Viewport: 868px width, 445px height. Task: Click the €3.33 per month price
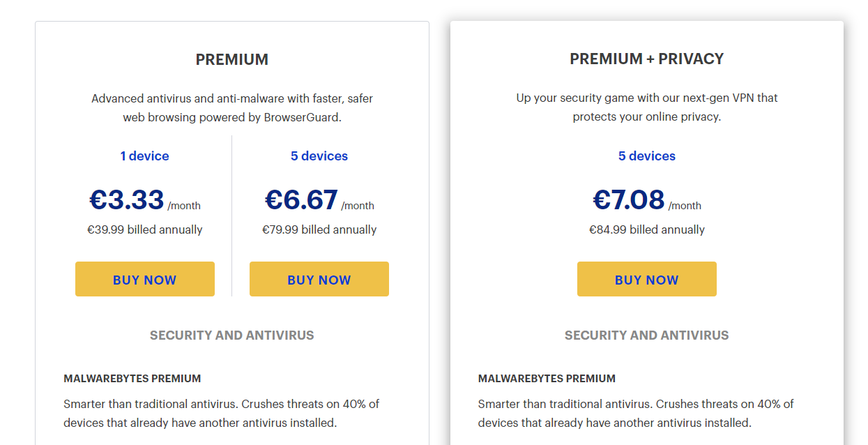pos(127,200)
